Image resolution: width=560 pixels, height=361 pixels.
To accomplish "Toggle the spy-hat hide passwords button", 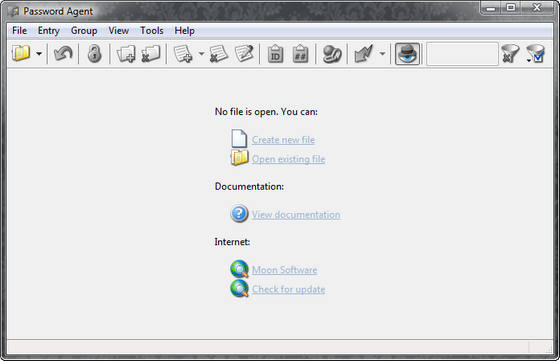I will pyautogui.click(x=407, y=54).
